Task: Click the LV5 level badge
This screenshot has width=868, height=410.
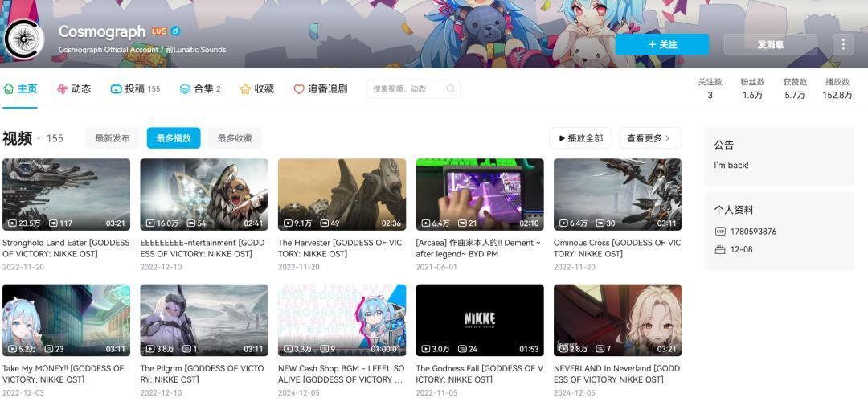Action: 159,31
